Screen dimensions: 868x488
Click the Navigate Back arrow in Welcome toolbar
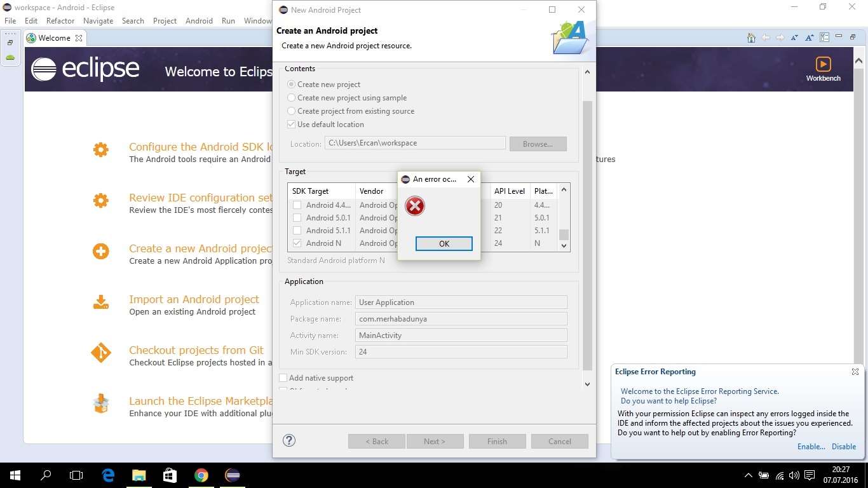[766, 37]
